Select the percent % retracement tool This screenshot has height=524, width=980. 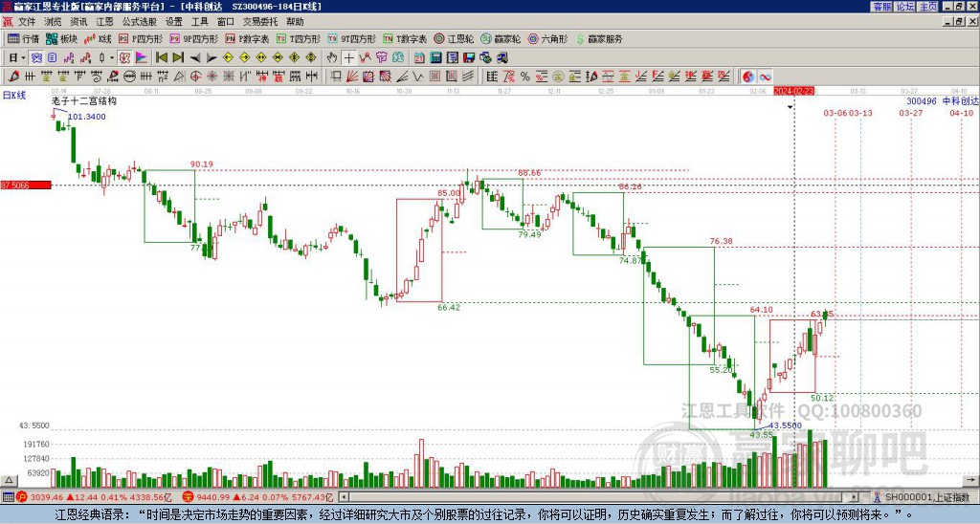525,76
